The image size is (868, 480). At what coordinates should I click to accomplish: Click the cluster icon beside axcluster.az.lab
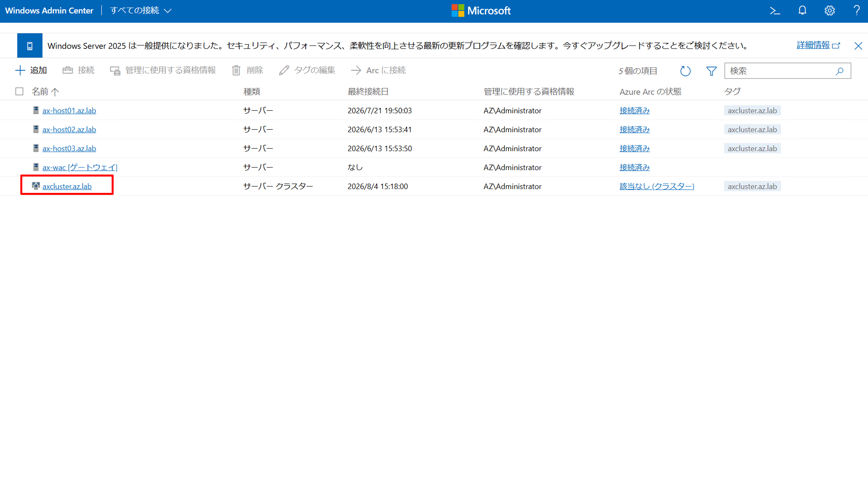[36, 186]
